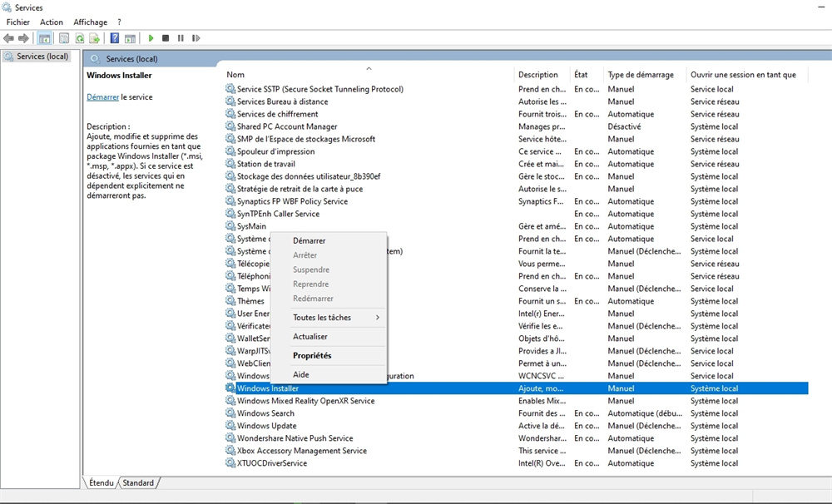
Task: Click the Refresh toolbar icon
Action: [x=80, y=38]
